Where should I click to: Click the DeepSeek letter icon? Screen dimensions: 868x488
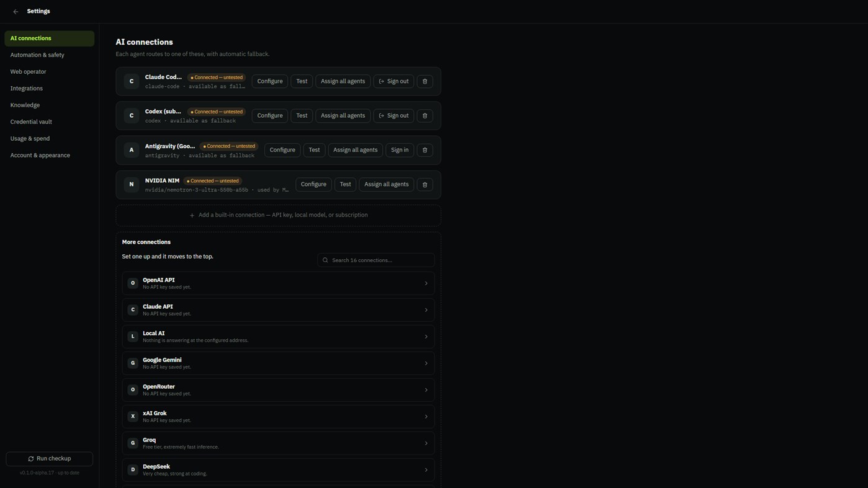(133, 470)
